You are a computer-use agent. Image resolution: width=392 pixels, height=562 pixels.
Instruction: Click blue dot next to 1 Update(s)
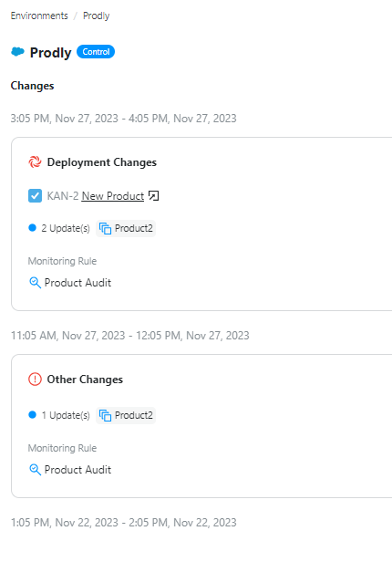(32, 415)
